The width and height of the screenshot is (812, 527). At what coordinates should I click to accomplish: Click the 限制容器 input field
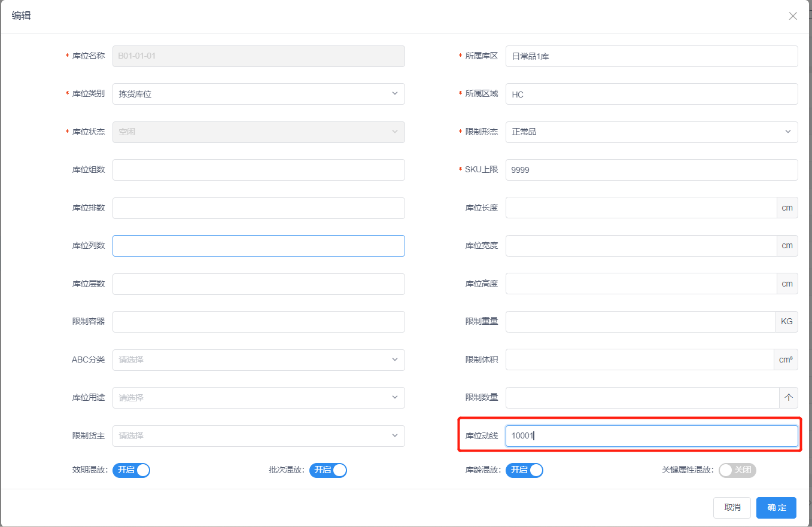click(258, 322)
